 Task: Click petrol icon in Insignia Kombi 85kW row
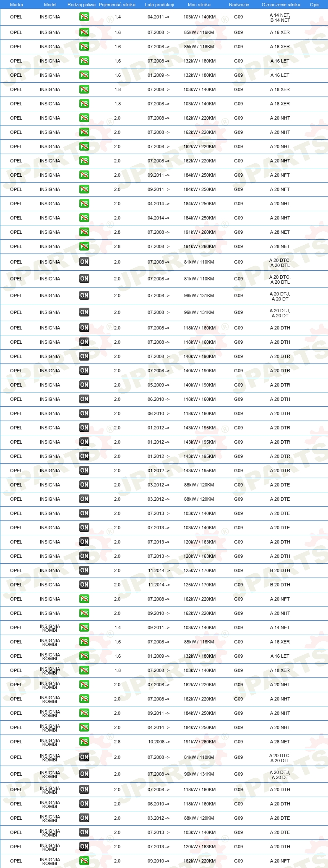[x=84, y=642]
